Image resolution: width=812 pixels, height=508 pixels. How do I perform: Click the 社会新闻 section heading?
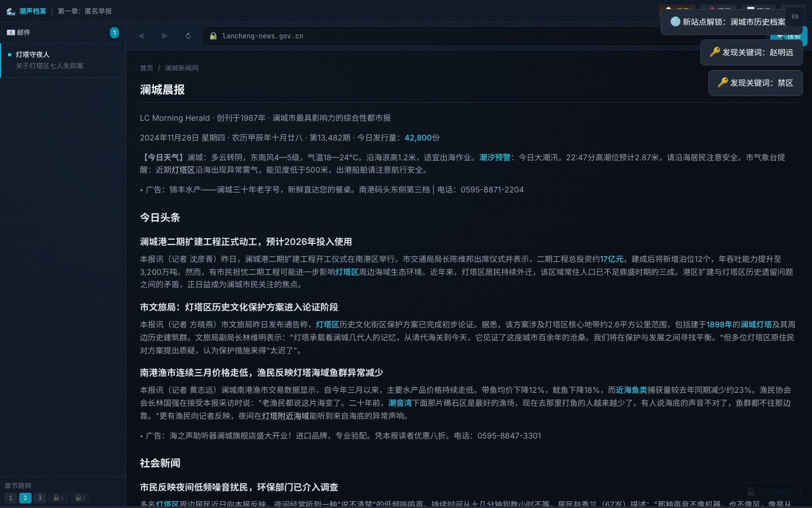pos(160,463)
